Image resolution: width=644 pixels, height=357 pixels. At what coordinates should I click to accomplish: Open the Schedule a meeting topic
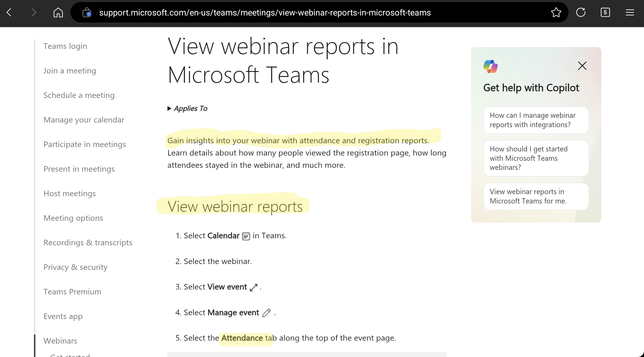coord(79,95)
